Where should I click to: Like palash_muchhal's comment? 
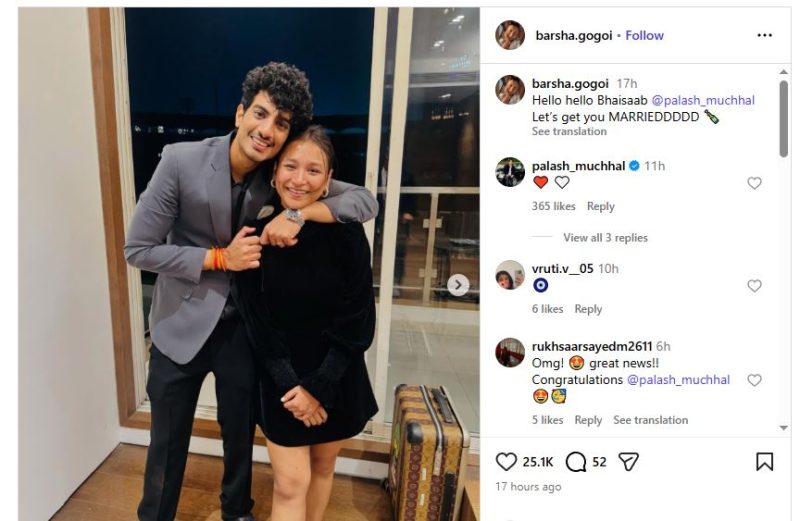(754, 183)
